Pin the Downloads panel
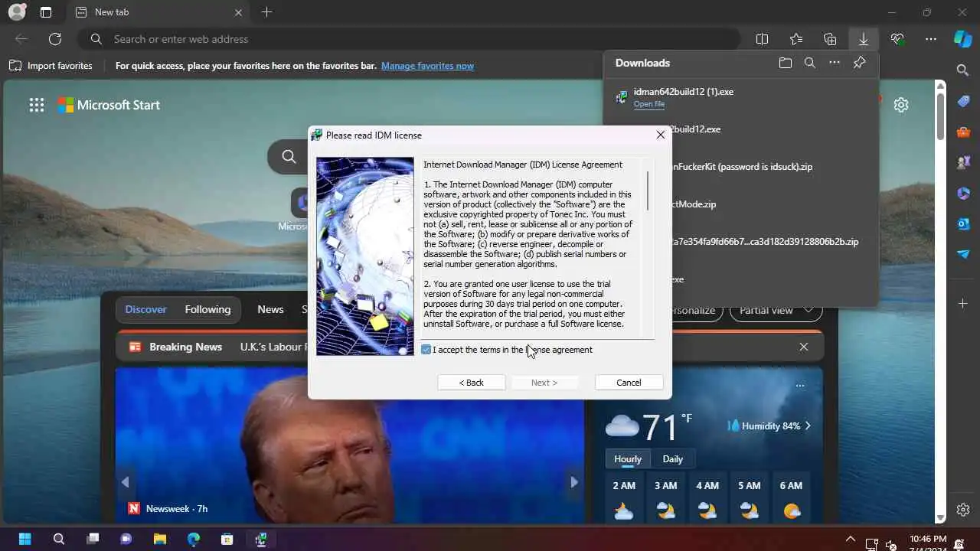Viewport: 980px width, 551px height. coord(859,63)
